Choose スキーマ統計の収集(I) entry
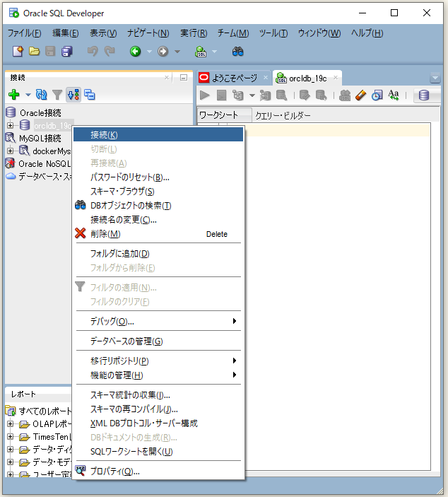Image resolution: width=448 pixels, height=497 pixels. click(x=158, y=395)
